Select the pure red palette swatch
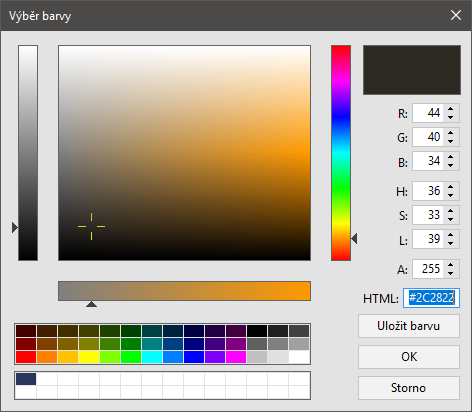The width and height of the screenshot is (472, 412). [26, 357]
